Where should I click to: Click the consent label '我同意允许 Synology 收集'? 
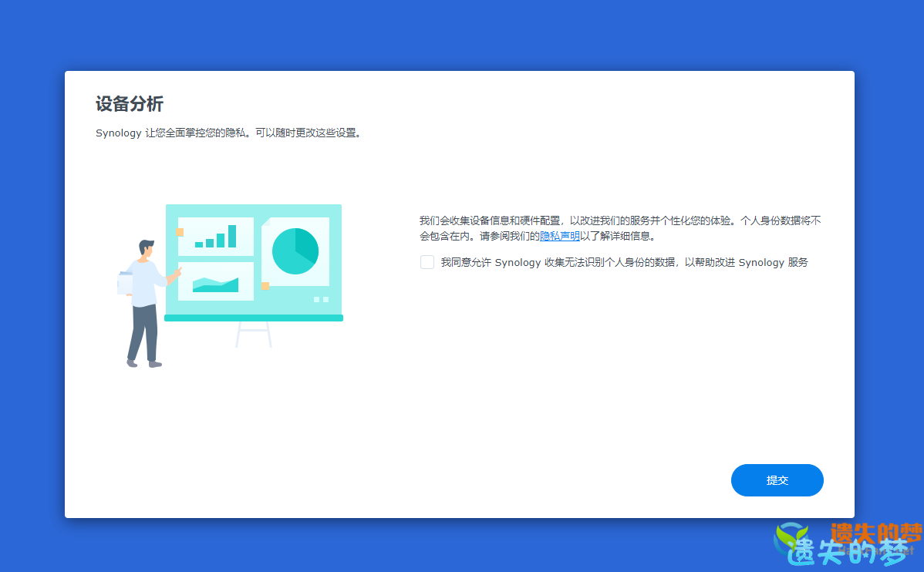pyautogui.click(x=625, y=262)
